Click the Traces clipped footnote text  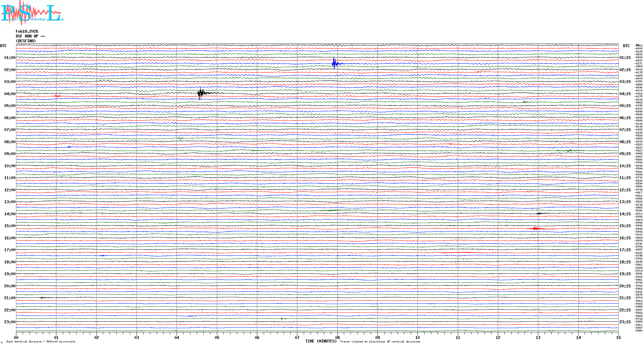point(380,342)
